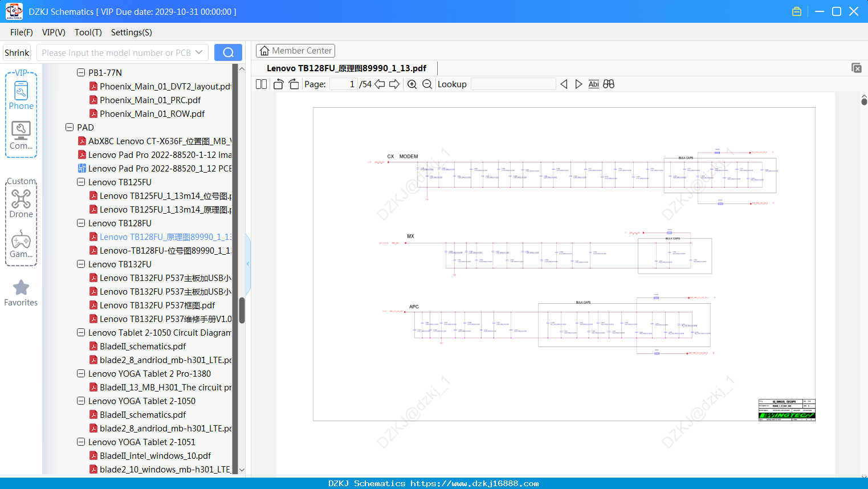Open the VIP(V) menu
This screenshot has height=489, width=868.
point(54,32)
